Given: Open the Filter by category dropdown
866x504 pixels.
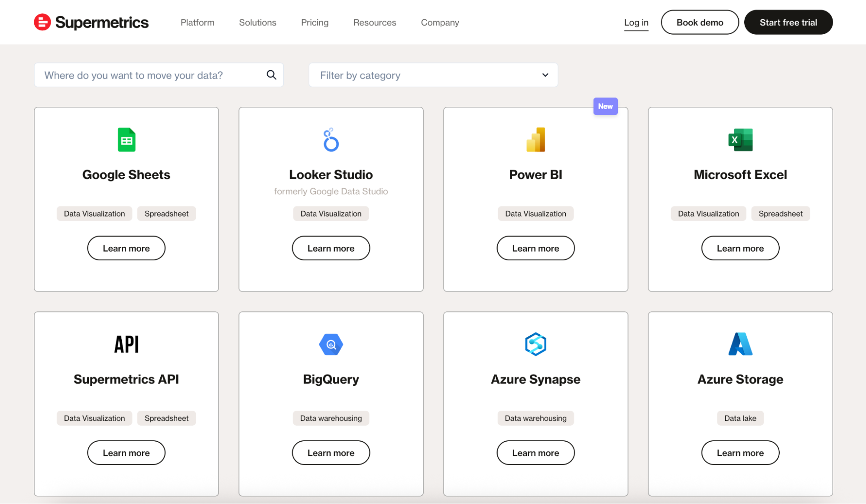Looking at the screenshot, I should (433, 75).
